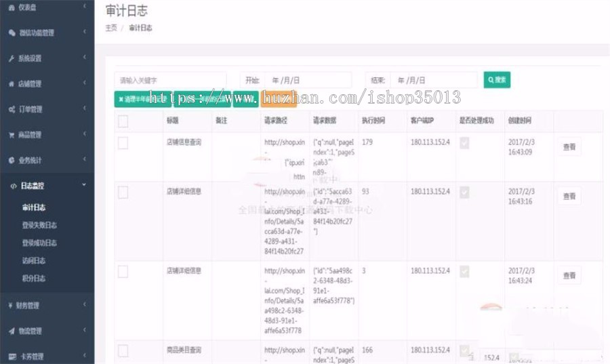Viewport: 610px width, 364px height.
Task: Click the 开始 start date field
Action: [x=308, y=81]
